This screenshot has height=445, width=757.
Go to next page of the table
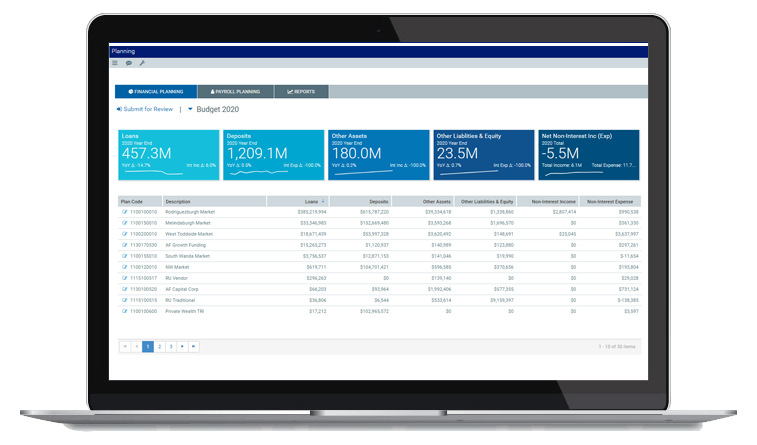(182, 347)
